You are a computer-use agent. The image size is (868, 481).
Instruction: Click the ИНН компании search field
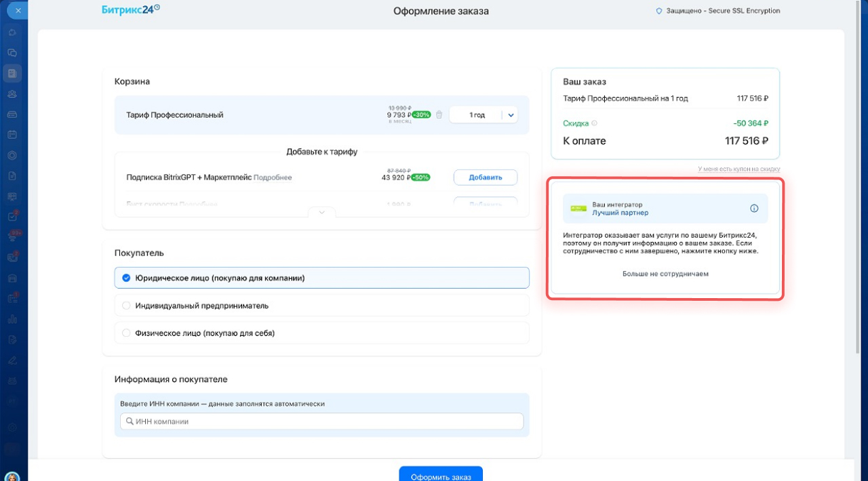click(322, 421)
